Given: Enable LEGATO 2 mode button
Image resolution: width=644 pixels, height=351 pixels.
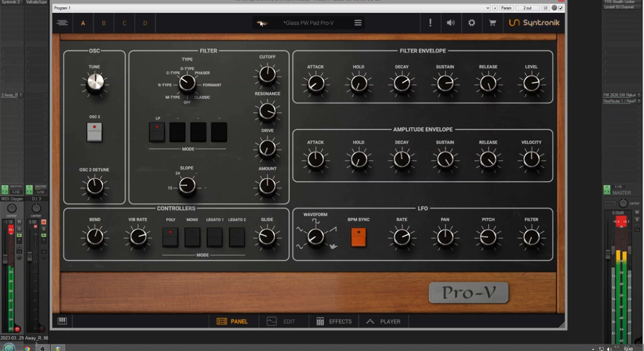Looking at the screenshot, I should coord(237,237).
